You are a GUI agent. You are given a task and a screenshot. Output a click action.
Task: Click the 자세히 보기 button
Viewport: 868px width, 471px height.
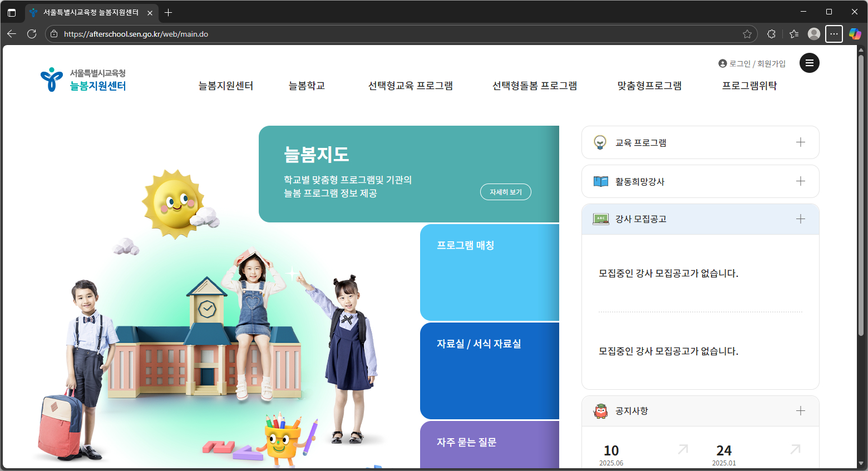pyautogui.click(x=505, y=191)
